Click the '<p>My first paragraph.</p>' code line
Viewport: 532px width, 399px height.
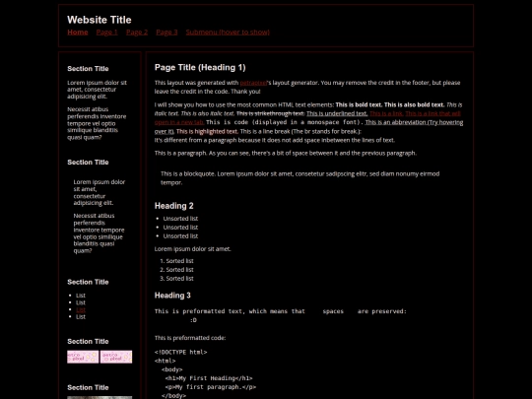click(211, 387)
